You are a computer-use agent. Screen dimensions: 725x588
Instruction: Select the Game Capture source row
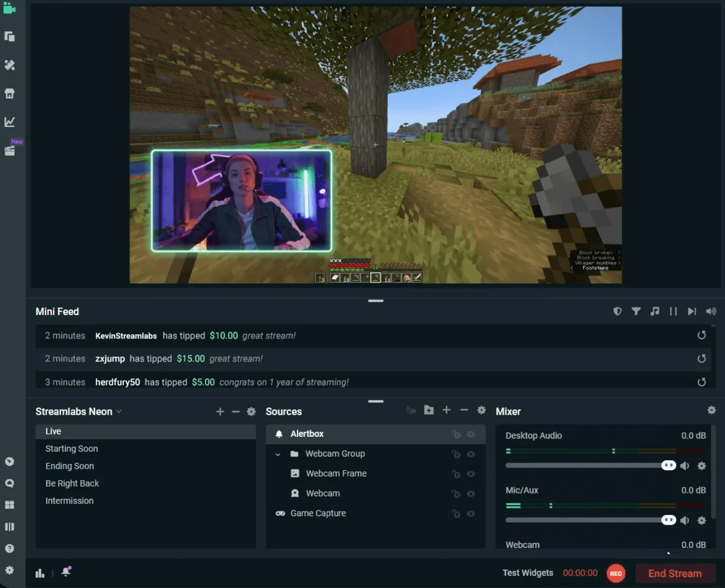376,513
